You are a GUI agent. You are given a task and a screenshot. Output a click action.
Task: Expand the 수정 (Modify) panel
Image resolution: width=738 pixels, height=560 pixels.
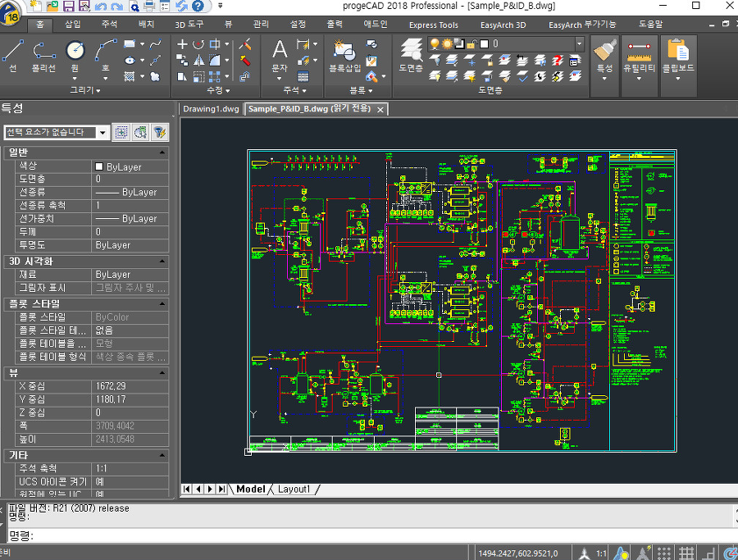(x=218, y=90)
